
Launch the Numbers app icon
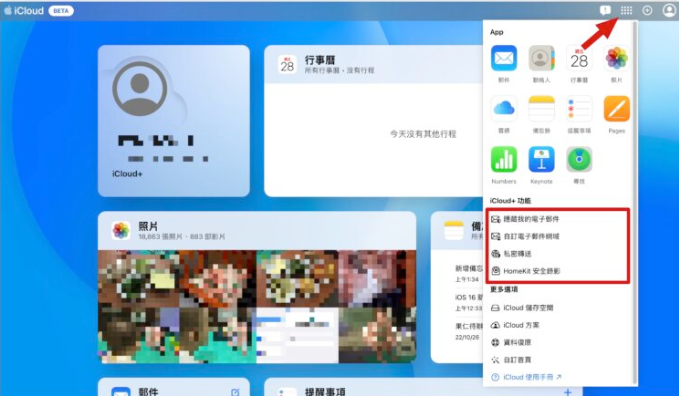pyautogui.click(x=504, y=159)
